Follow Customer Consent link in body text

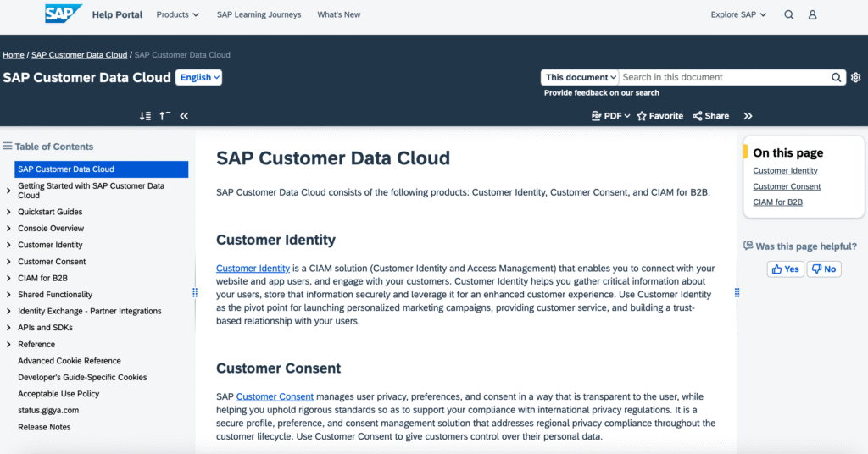(275, 396)
